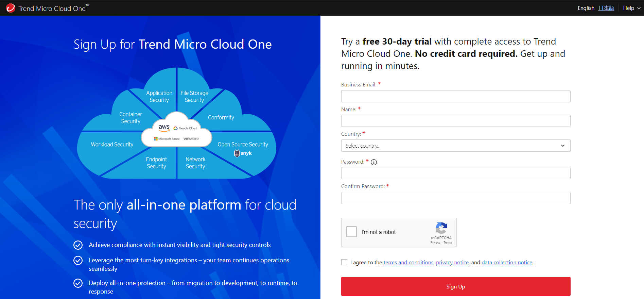This screenshot has width=644, height=299.
Task: Click the Trend Micro logo icon
Action: [x=11, y=8]
